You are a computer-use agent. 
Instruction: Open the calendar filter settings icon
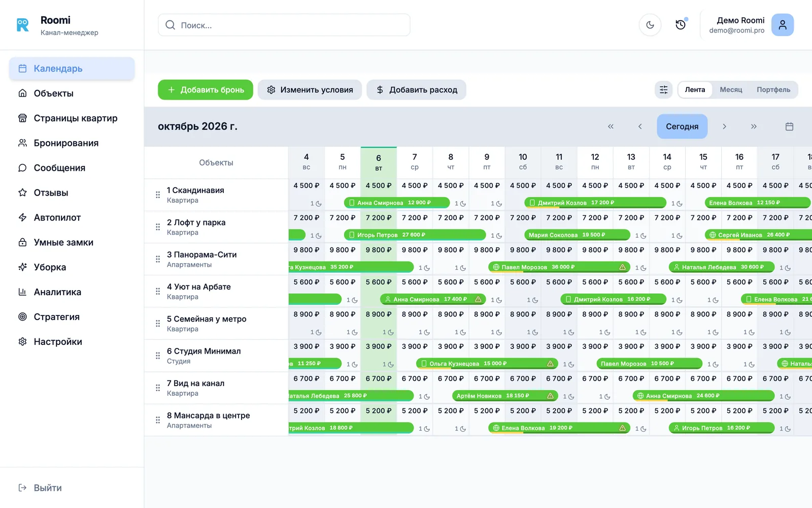(663, 90)
